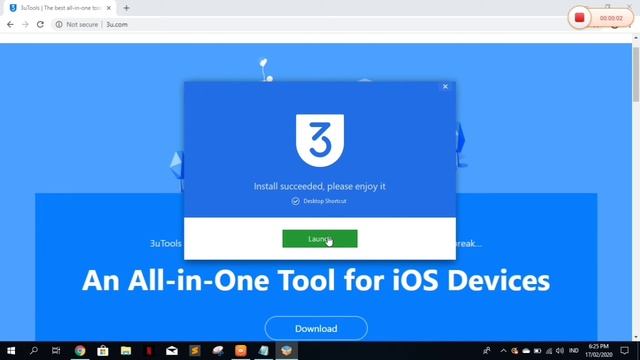Open the red taskbar app icon
This screenshot has height=360, width=640.
(x=149, y=351)
